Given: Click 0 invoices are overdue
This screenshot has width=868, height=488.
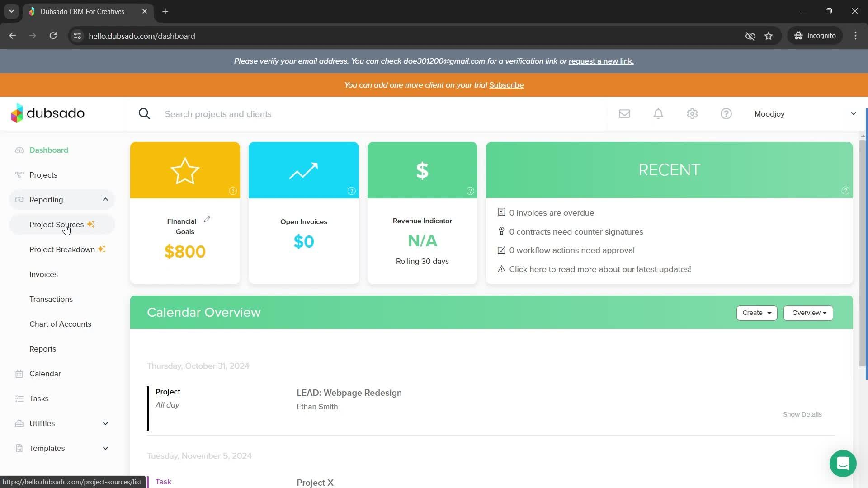Looking at the screenshot, I should pyautogui.click(x=552, y=213).
